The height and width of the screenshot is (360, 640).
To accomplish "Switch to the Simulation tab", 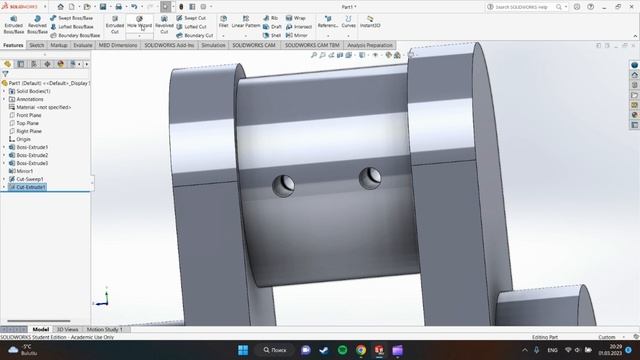I will [x=213, y=45].
